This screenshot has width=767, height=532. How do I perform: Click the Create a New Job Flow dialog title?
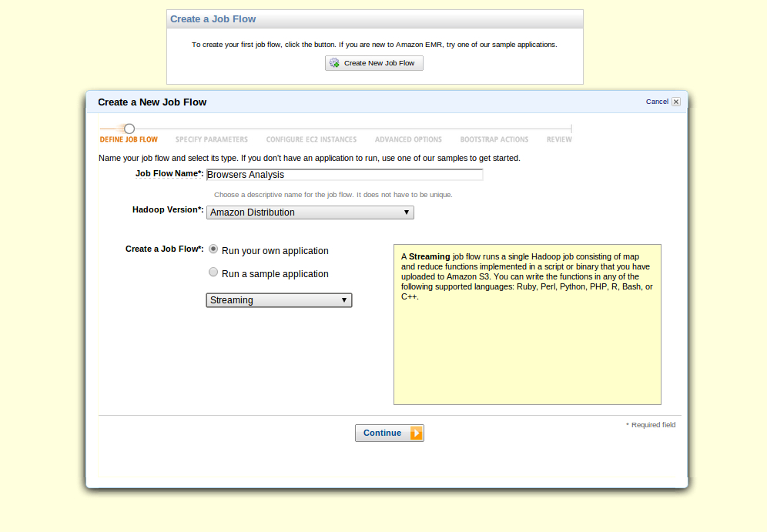[152, 102]
